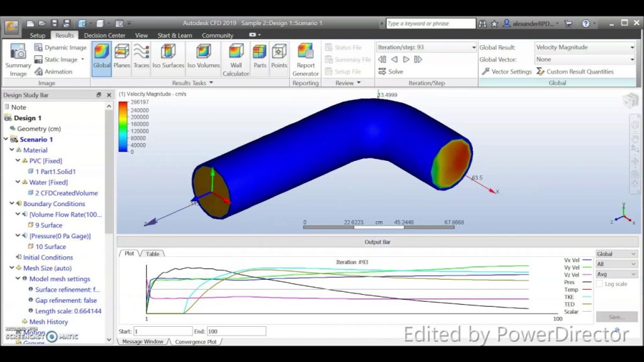Select the Convergence Plot tab

196,341
